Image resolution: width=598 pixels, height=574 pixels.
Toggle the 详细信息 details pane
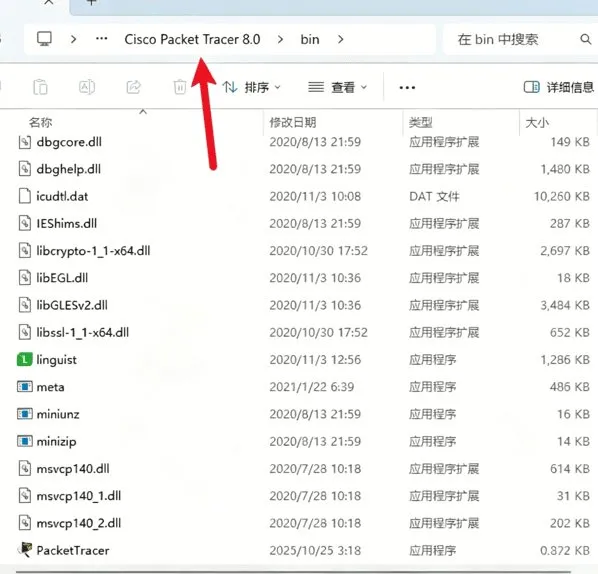tap(559, 87)
